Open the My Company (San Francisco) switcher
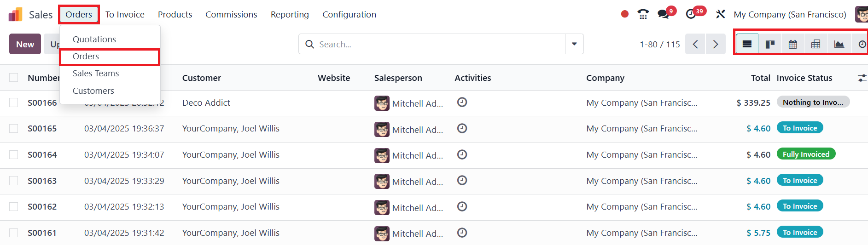The image size is (868, 245). click(790, 14)
